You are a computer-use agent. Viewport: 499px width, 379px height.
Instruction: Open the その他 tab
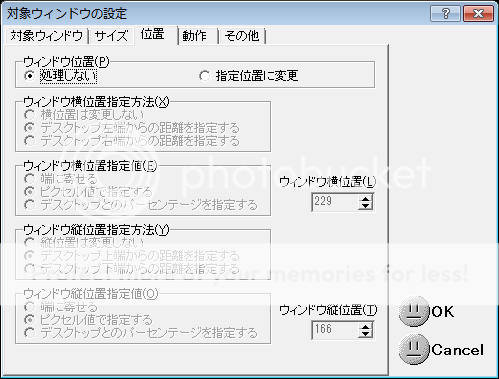(x=242, y=36)
